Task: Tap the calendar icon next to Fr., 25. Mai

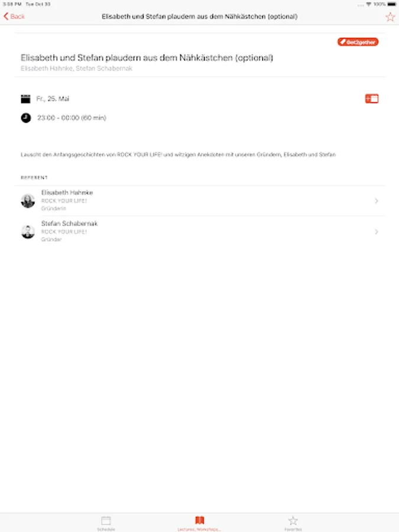Action: pyautogui.click(x=25, y=99)
